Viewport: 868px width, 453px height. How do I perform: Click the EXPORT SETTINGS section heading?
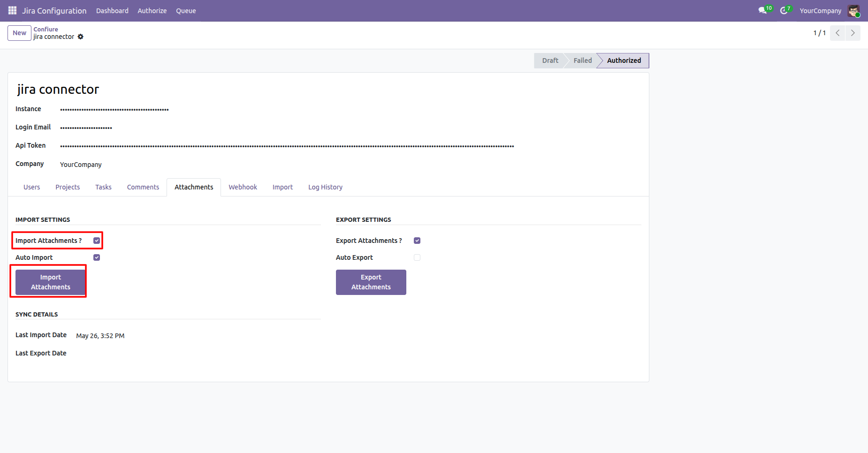click(364, 219)
